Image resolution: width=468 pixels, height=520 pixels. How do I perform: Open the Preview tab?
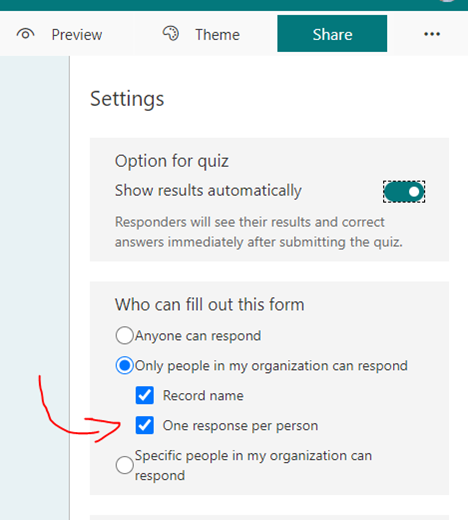click(x=59, y=34)
